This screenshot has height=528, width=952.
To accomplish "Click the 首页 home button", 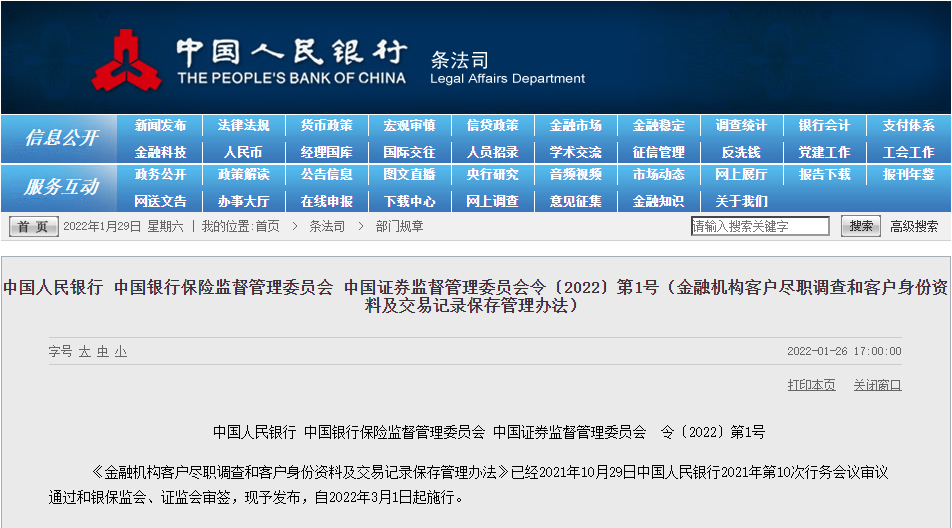I will pos(33,226).
